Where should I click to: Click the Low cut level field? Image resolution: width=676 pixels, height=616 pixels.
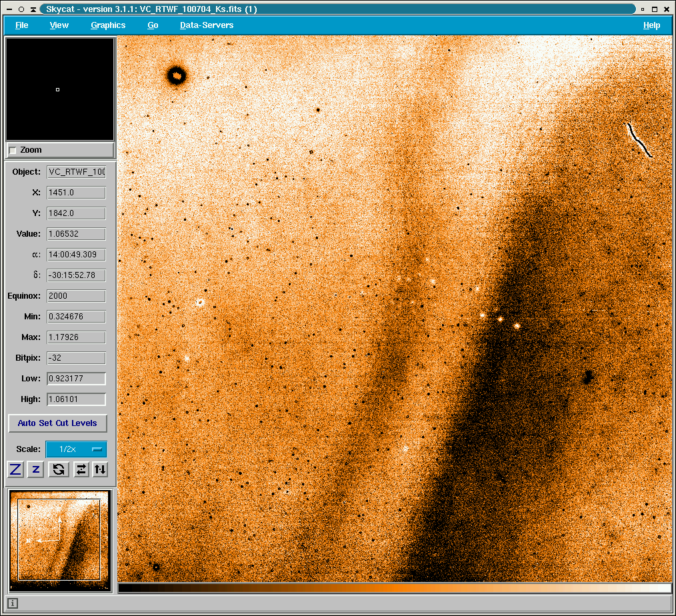[x=76, y=379]
